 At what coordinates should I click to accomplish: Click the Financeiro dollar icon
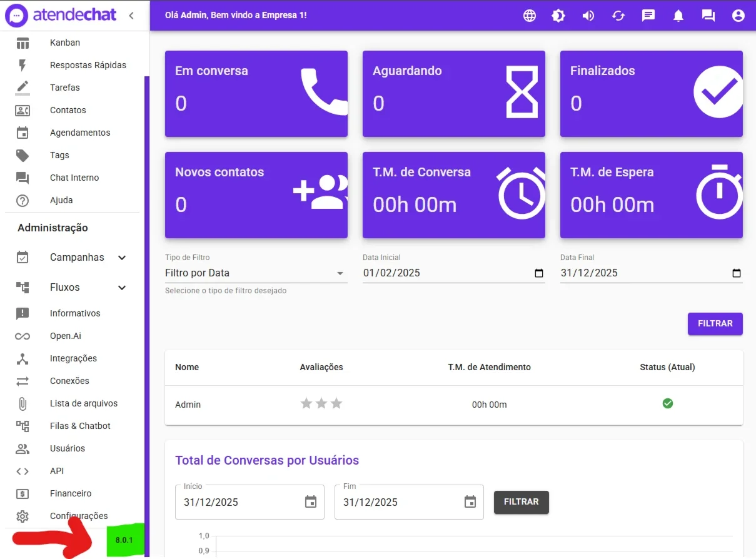pos(23,493)
